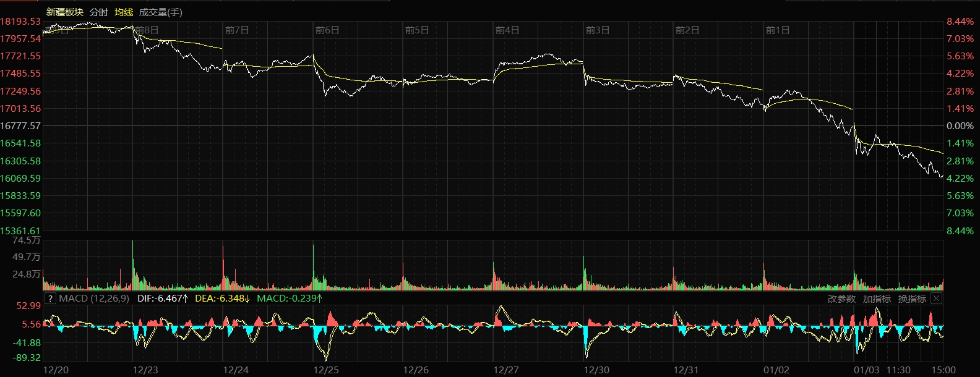Click the 新疆板块 sector name

pyautogui.click(x=65, y=12)
